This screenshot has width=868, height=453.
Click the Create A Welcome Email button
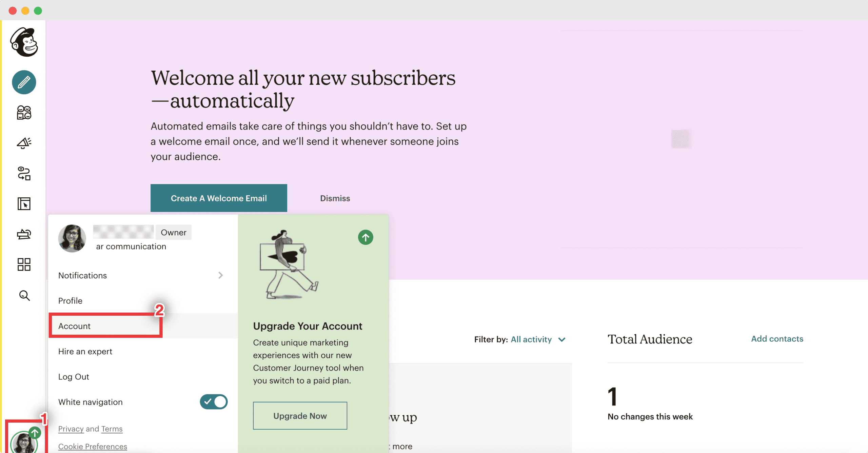[x=218, y=198]
